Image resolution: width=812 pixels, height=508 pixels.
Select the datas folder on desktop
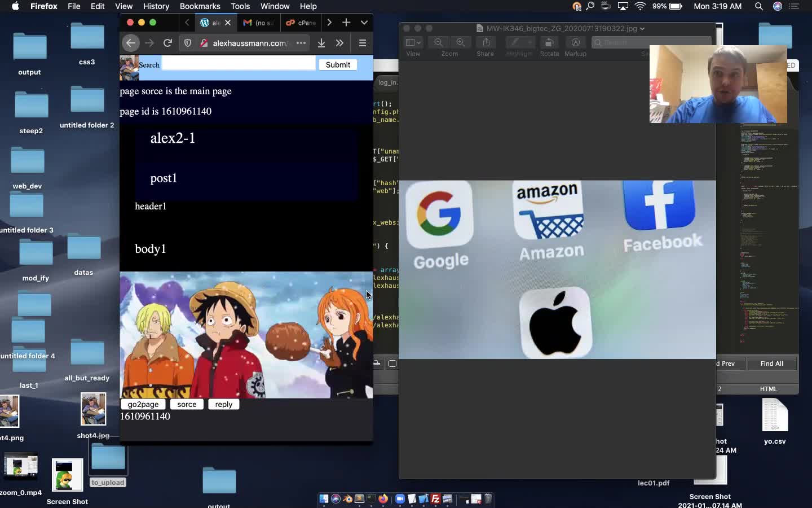click(83, 255)
